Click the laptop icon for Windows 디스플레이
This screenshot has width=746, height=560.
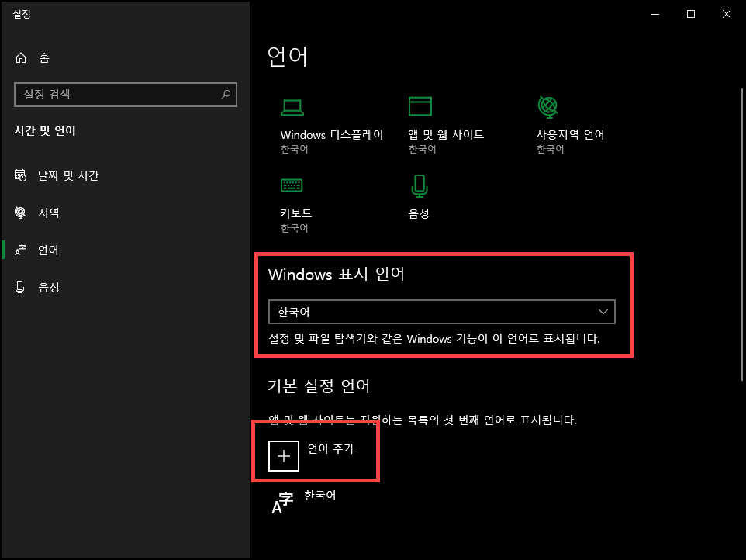click(292, 108)
